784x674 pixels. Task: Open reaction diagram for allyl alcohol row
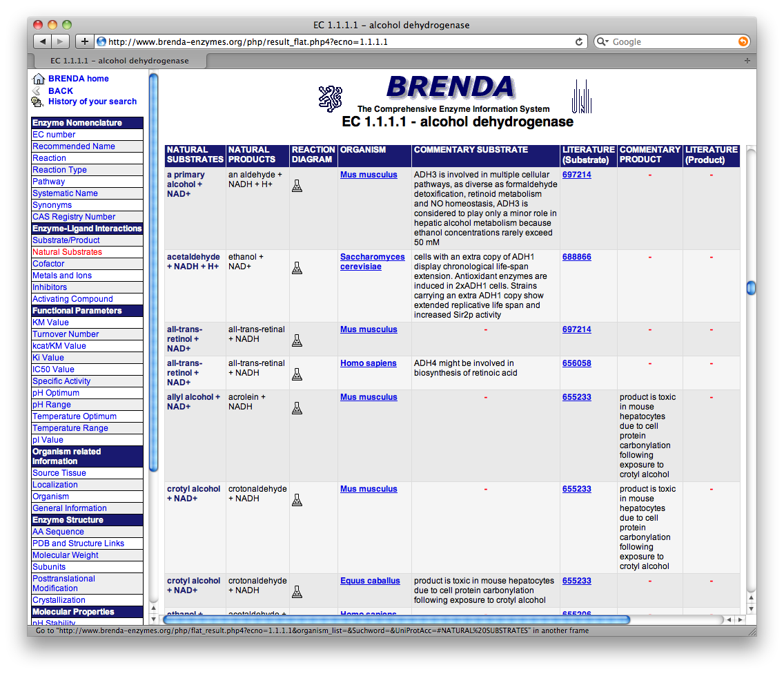(x=297, y=408)
